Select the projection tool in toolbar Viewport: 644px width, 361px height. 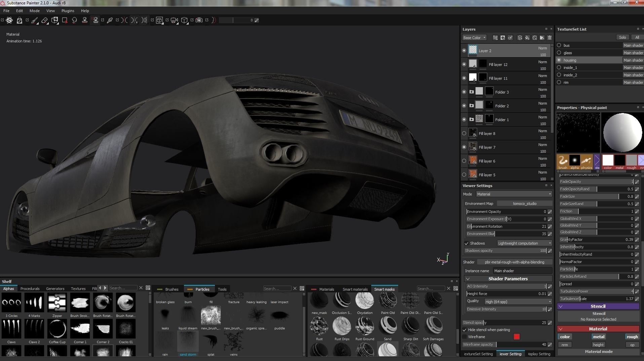click(55, 21)
